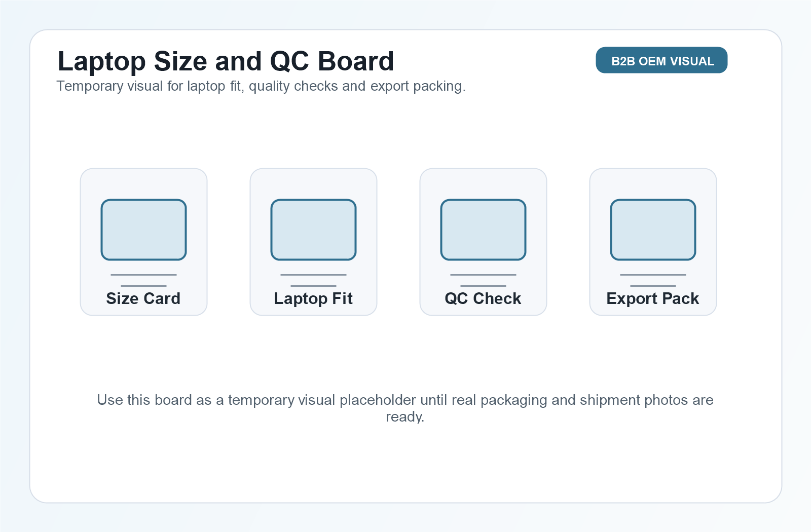Select the QC Check label

tap(483, 298)
